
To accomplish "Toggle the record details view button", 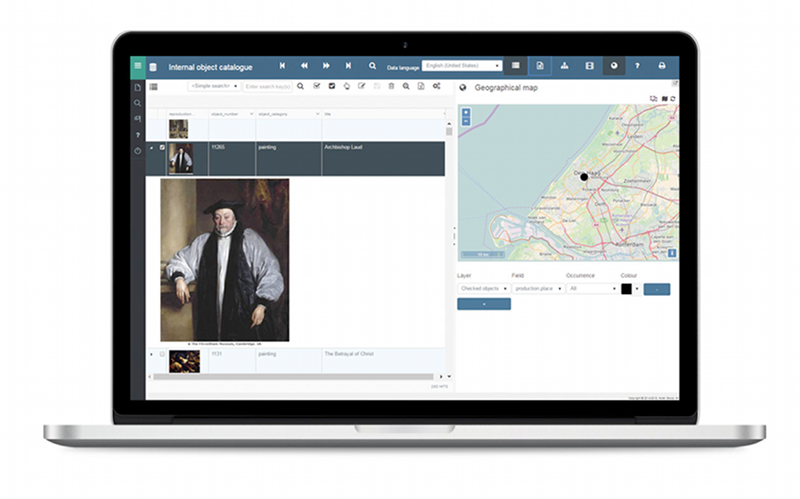I will 540,66.
